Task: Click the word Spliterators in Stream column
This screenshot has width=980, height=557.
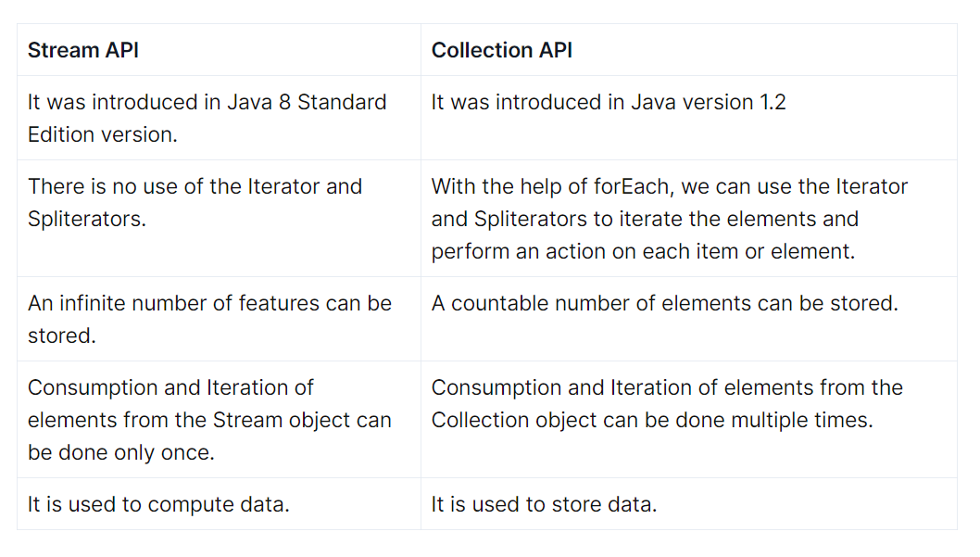Action: coord(86,220)
